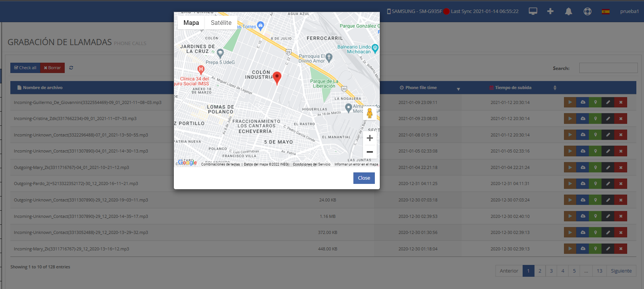Show map location for Outgoing-Mary_Zk recording

click(595, 167)
